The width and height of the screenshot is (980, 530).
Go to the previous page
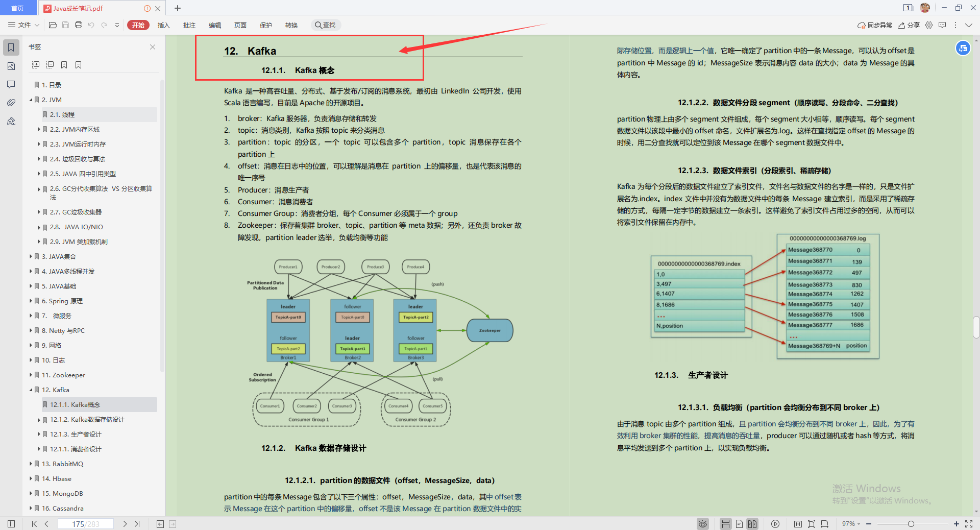(46, 524)
